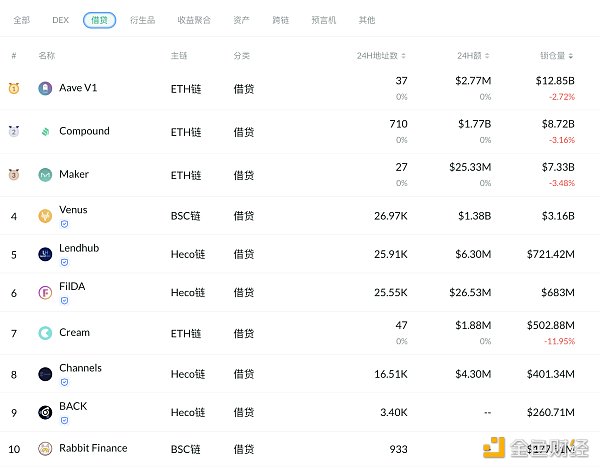Click the Lendhub logo icon

(x=45, y=254)
